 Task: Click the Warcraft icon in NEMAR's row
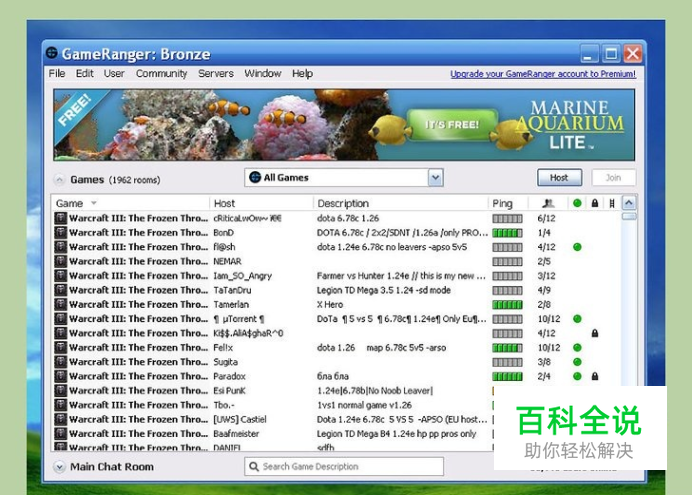(x=60, y=261)
